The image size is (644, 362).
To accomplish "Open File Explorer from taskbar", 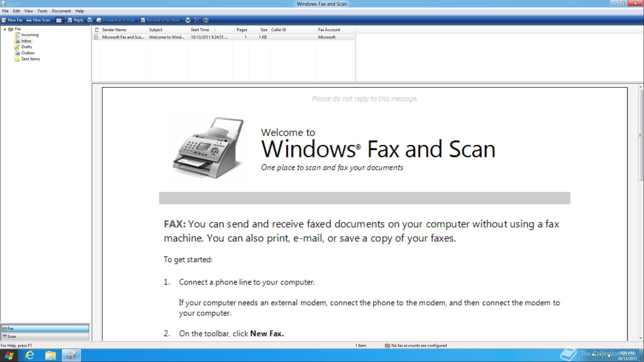I will [x=51, y=355].
